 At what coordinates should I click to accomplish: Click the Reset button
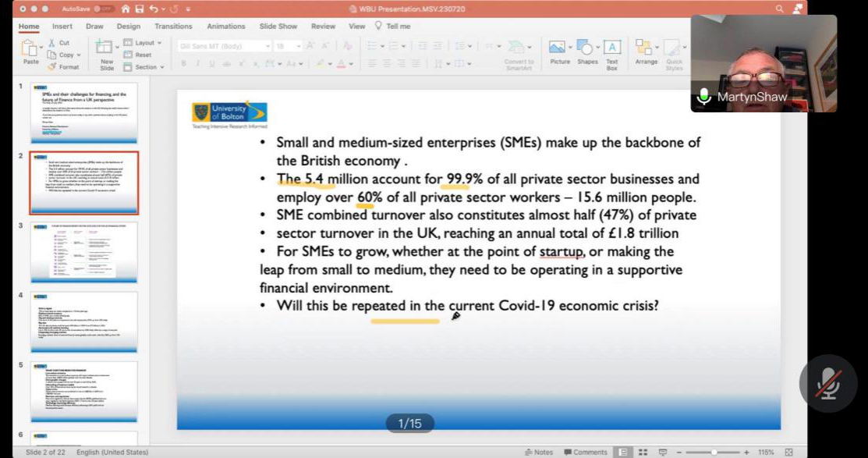click(143, 55)
